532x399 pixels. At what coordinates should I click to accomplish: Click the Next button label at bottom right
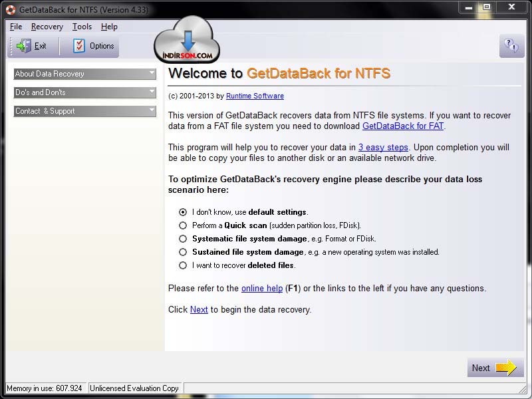[481, 368]
